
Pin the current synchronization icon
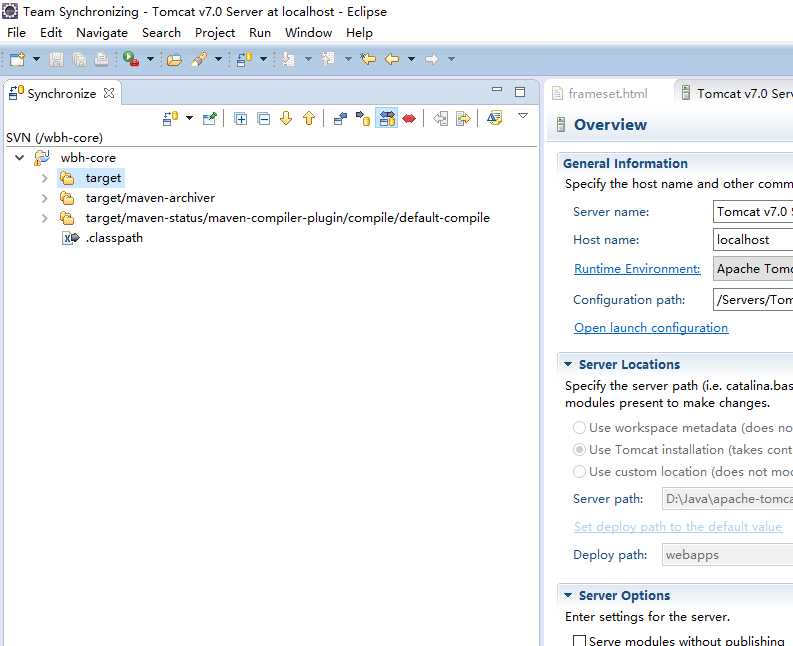(x=209, y=118)
